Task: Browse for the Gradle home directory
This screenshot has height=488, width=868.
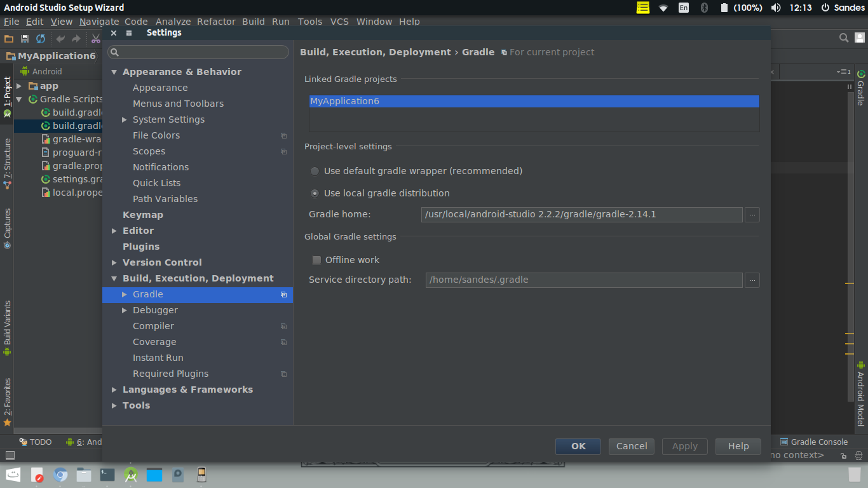Action: [752, 215]
